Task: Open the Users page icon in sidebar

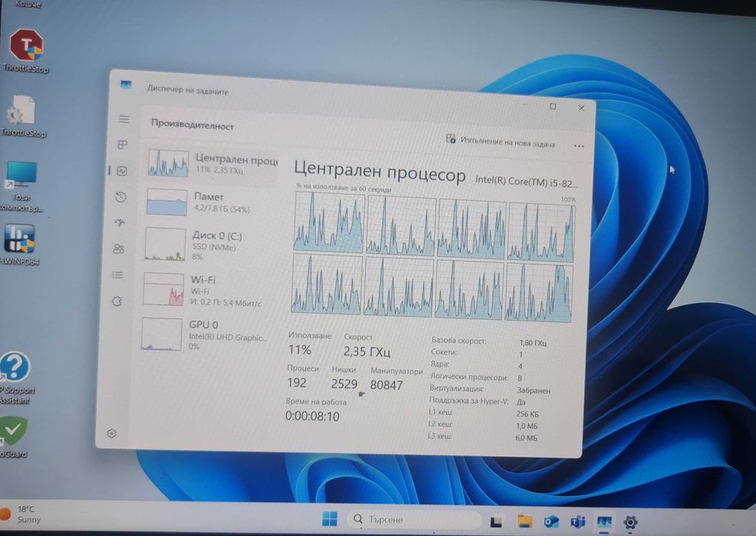Action: click(x=119, y=248)
